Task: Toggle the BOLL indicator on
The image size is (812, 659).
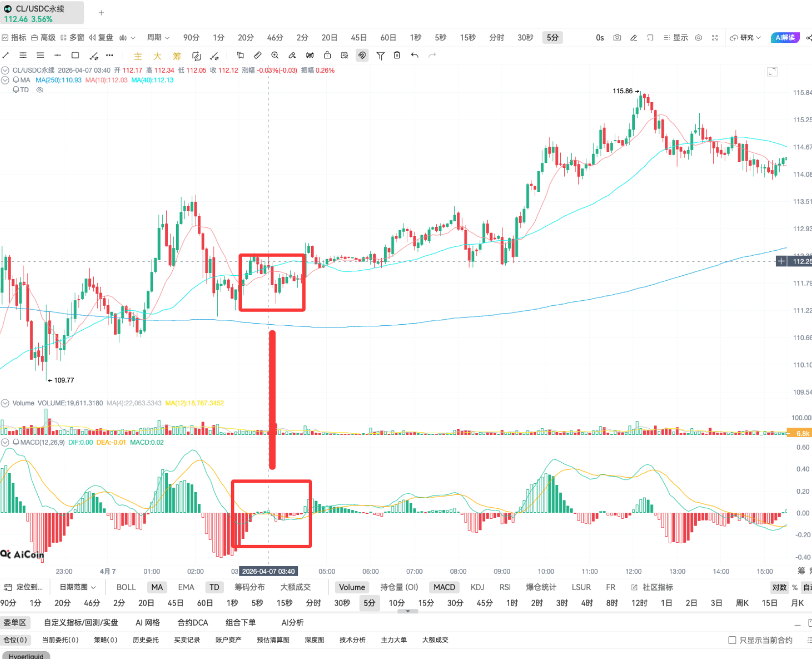Action: pos(126,587)
